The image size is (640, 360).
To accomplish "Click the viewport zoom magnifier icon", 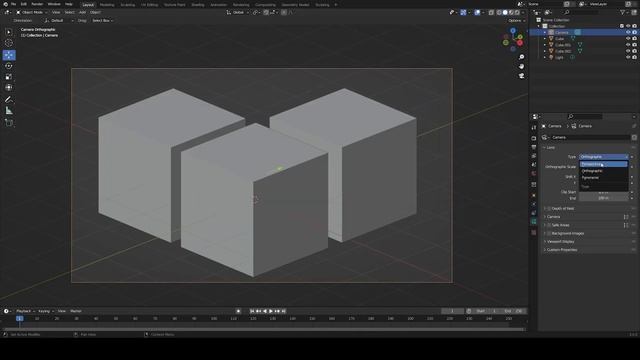I will tap(521, 57).
